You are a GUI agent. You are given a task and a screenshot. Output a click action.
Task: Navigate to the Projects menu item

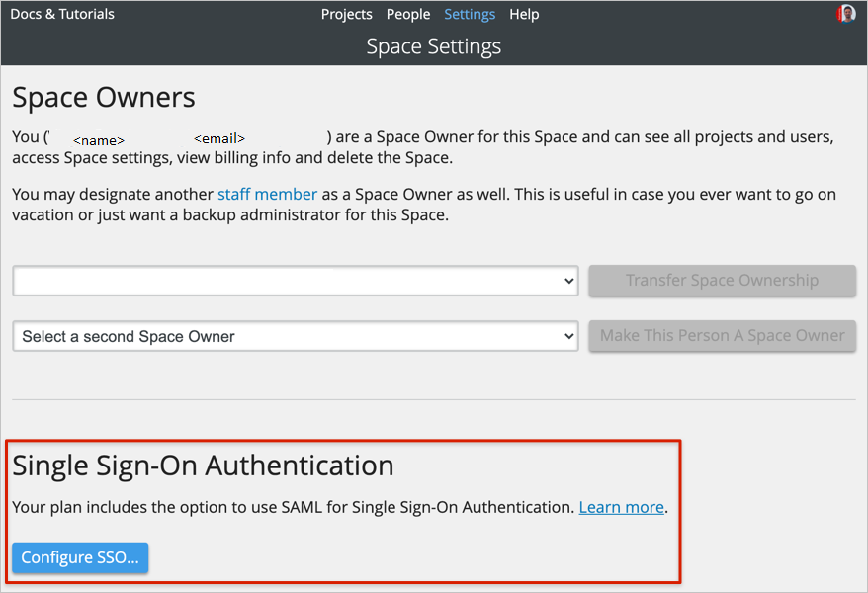(x=346, y=14)
